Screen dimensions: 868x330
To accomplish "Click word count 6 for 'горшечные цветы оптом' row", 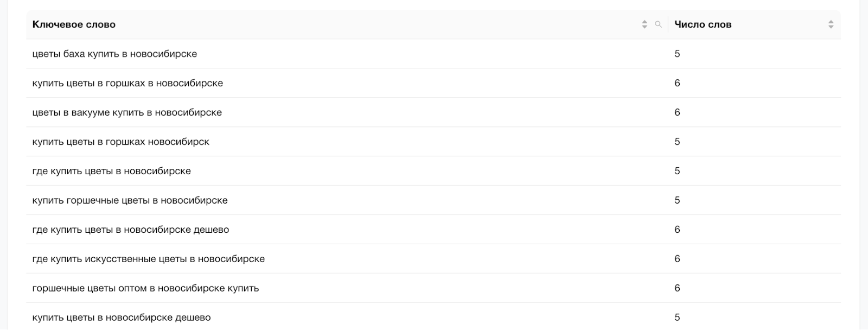I will coord(677,288).
